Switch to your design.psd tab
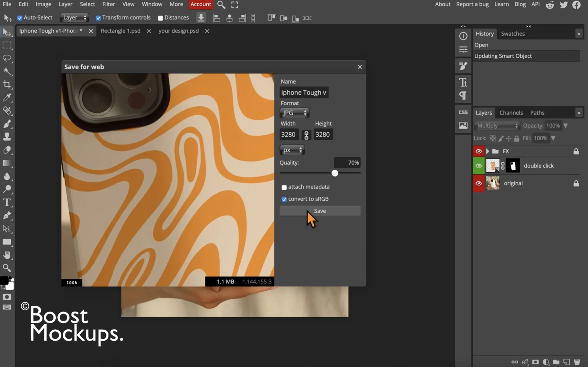This screenshot has width=588, height=367. pos(178,31)
